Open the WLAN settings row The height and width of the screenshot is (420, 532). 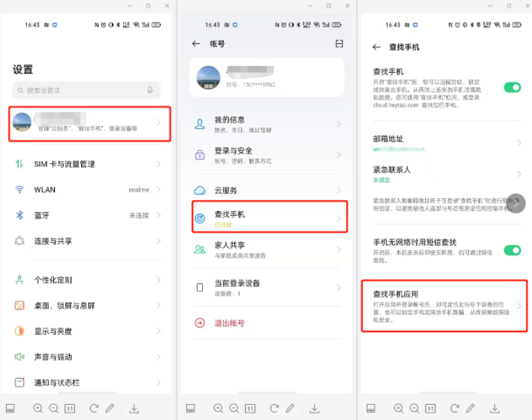(x=87, y=189)
